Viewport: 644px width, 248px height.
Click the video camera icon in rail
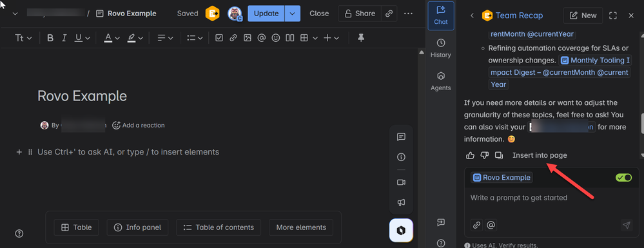tap(401, 182)
